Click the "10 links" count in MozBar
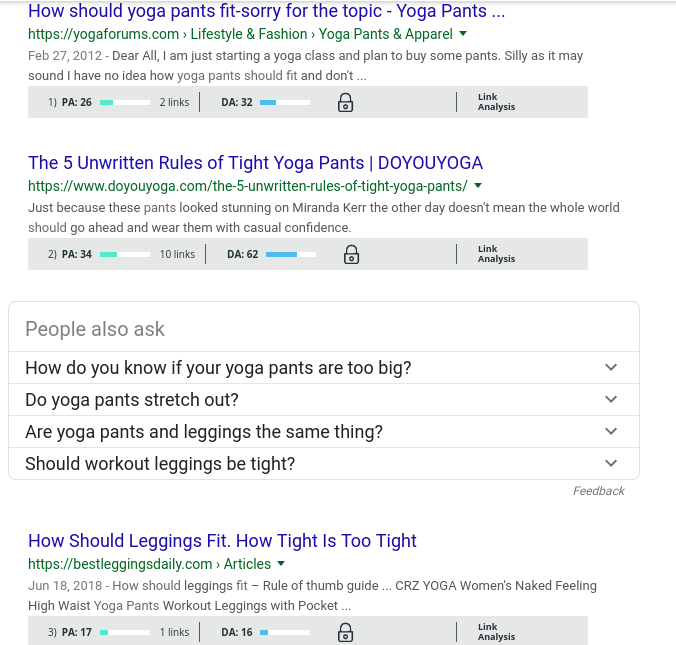This screenshot has width=676, height=645. pos(177,254)
